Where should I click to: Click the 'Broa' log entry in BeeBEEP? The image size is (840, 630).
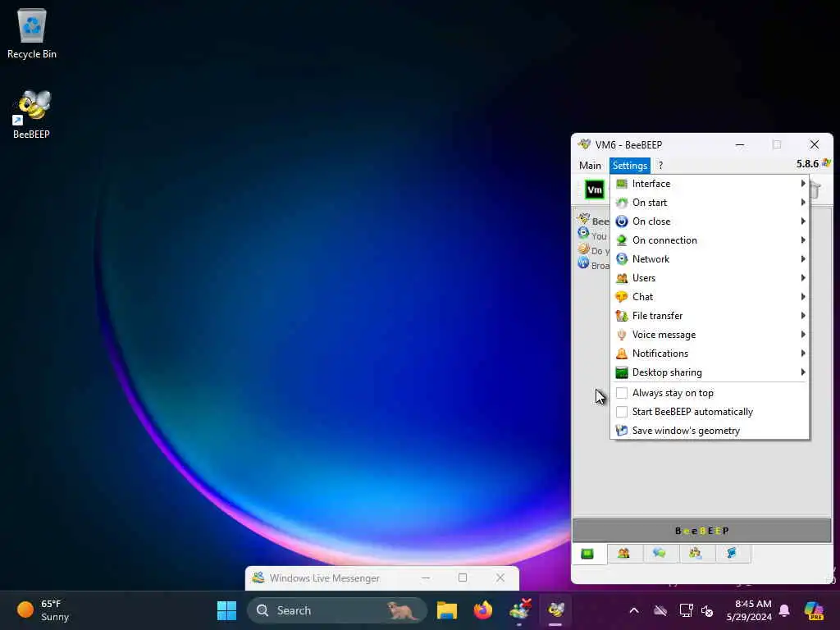(600, 266)
